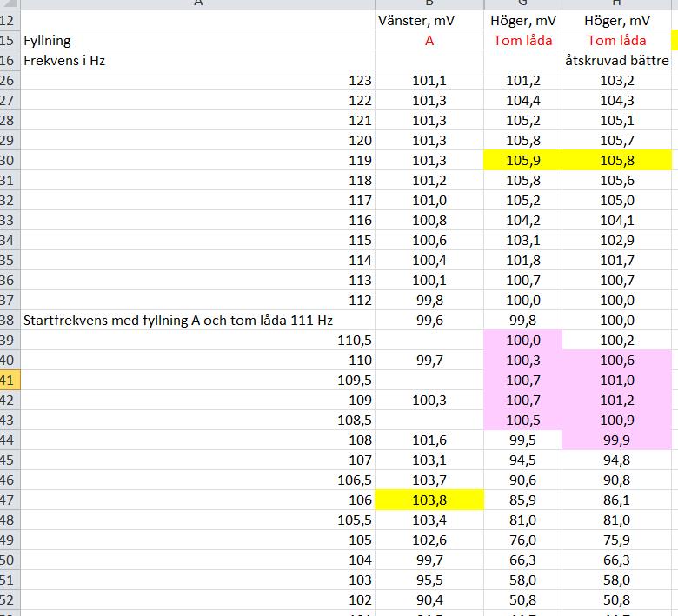678x616 pixels.
Task: Select pink cell 99,9 in column H
Action: 616,440
